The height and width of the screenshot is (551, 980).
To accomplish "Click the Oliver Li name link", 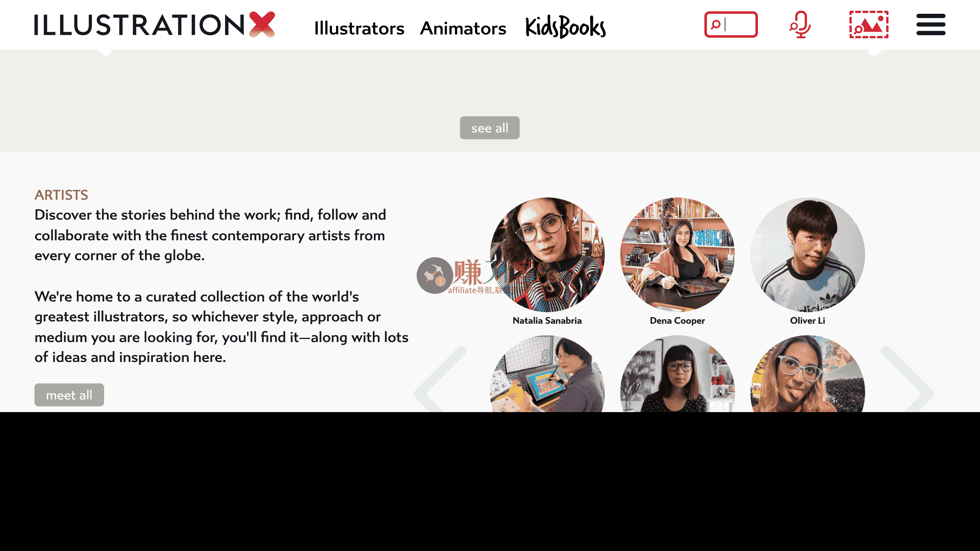I will point(807,321).
